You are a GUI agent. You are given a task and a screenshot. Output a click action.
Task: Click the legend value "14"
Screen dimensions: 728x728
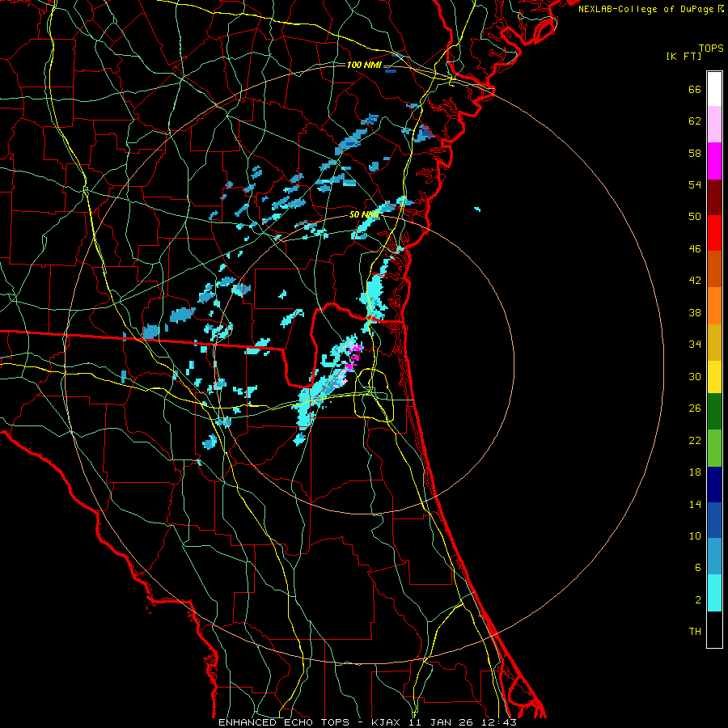tap(695, 505)
